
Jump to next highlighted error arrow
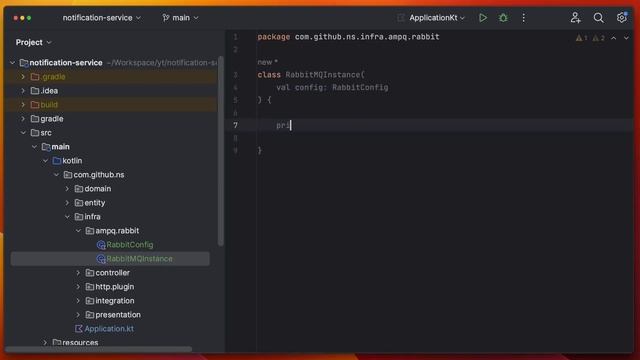pyautogui.click(x=626, y=38)
